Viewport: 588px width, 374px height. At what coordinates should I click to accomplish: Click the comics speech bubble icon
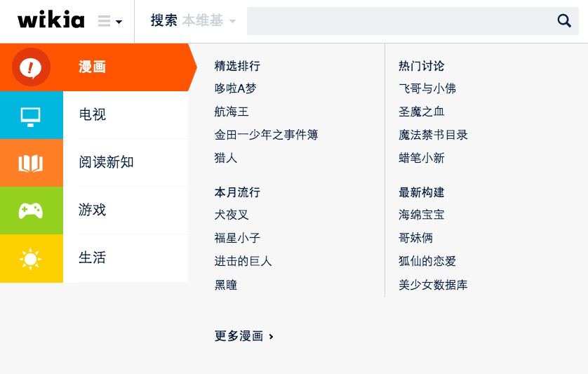pos(31,67)
